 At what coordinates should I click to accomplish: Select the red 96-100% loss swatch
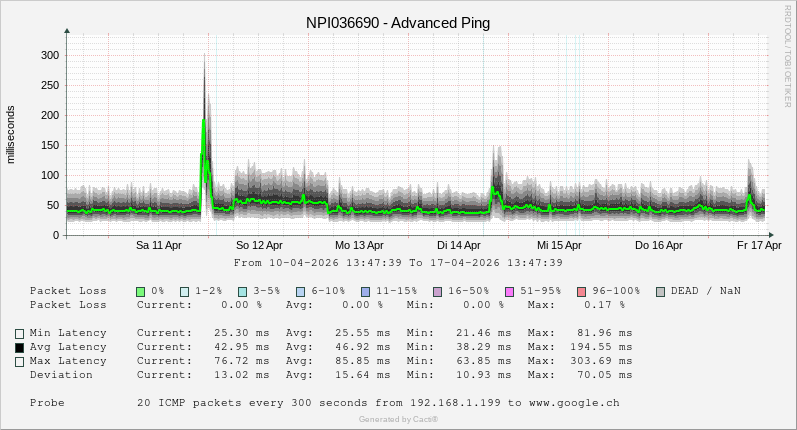[x=581, y=291]
